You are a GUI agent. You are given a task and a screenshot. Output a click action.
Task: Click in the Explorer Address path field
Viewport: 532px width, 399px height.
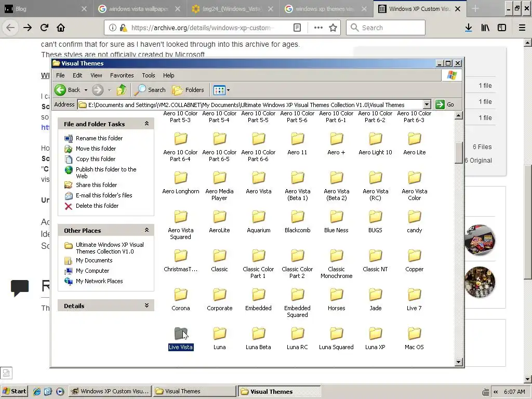(x=250, y=105)
